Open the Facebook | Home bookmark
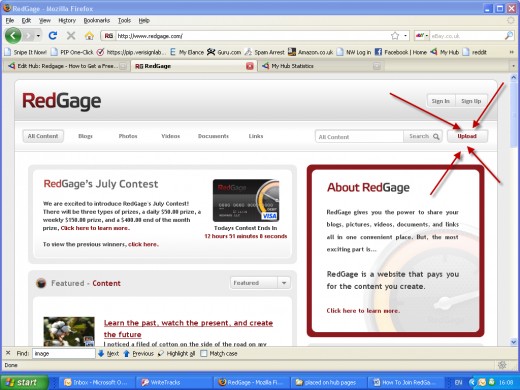Screen dimensions: 520x390 pyautogui.click(x=401, y=52)
